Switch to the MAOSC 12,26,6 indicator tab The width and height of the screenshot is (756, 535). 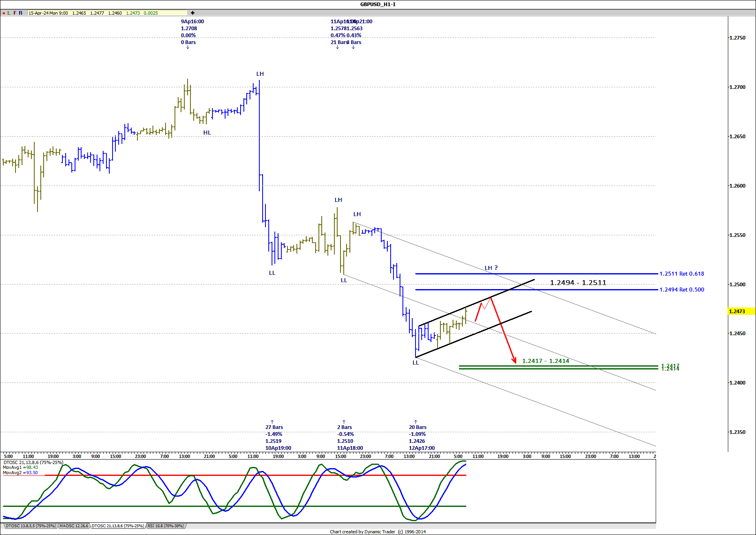coord(73,526)
